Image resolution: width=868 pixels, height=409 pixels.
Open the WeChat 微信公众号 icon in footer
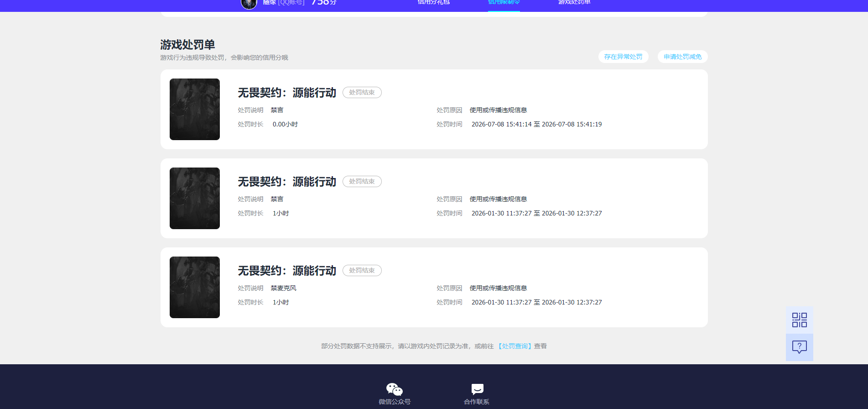tap(395, 389)
